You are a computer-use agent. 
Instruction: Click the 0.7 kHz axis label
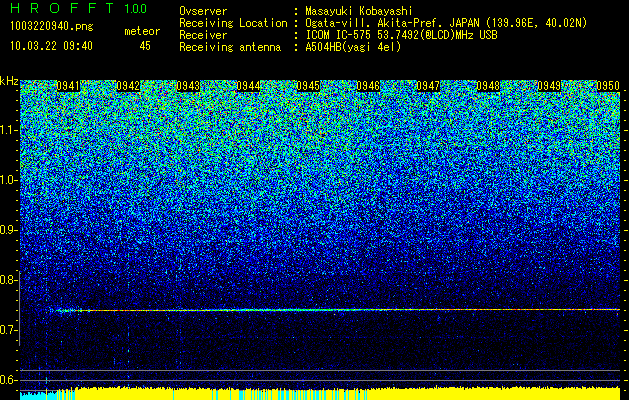pos(8,330)
